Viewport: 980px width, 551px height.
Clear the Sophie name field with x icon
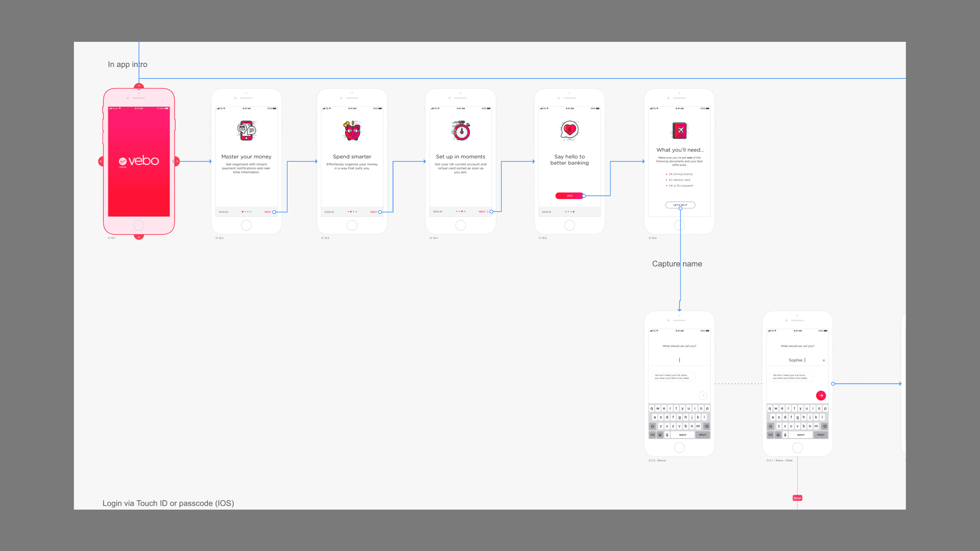click(824, 360)
